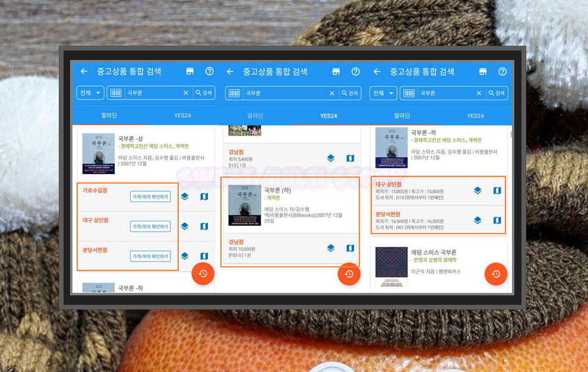
Task: Click the 검색 search button on left screen
Action: coord(204,93)
